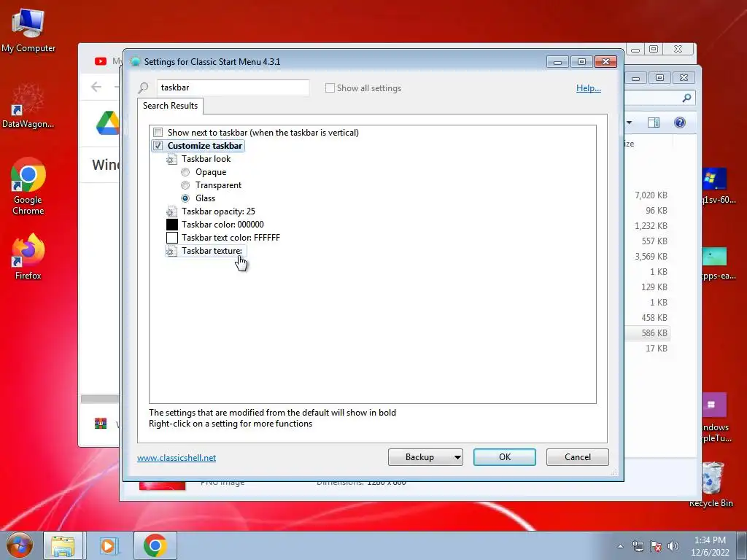Viewport: 747px width, 560px height.
Task: Switch to the Search Results tab
Action: 170,106
